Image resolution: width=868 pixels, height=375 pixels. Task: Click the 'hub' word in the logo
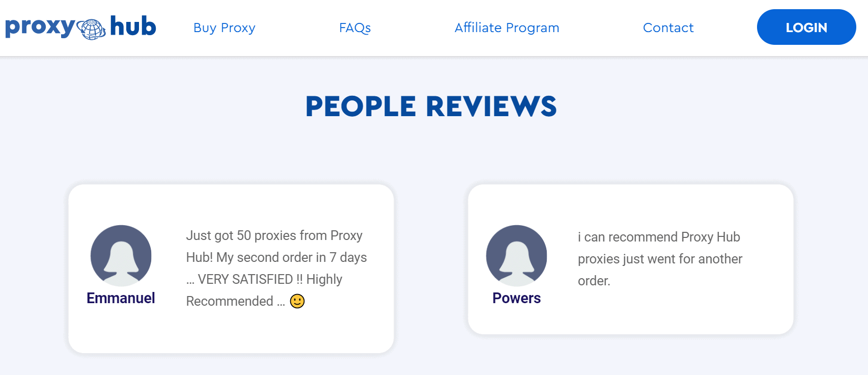133,26
